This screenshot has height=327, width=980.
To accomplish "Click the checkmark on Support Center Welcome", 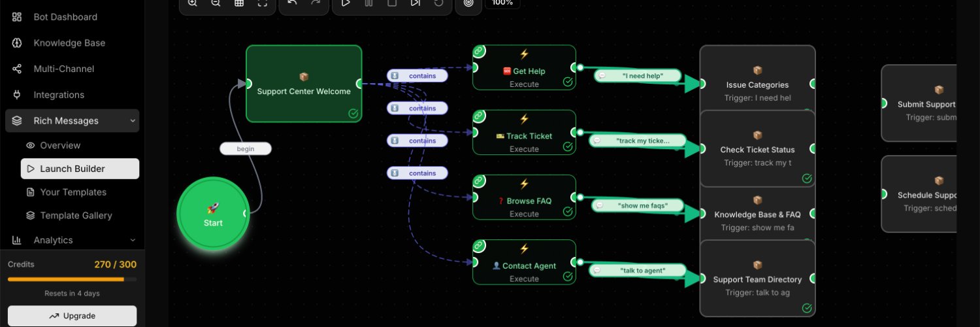I will tap(353, 114).
